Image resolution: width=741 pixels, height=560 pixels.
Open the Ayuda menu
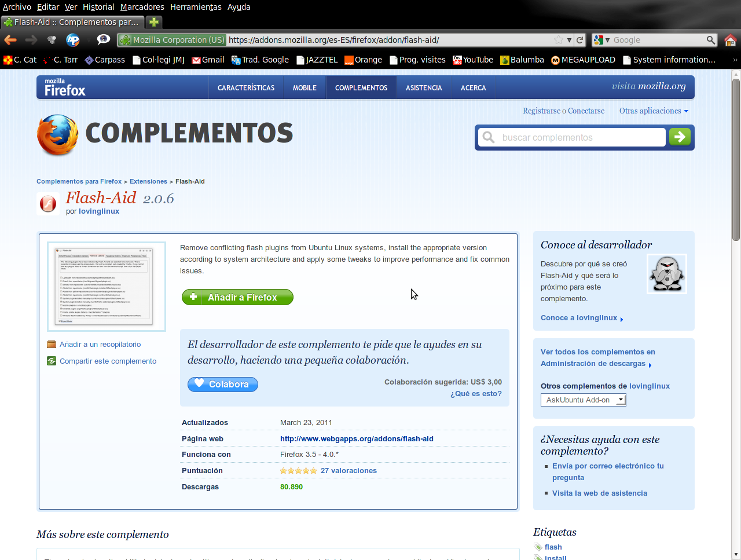coord(239,7)
